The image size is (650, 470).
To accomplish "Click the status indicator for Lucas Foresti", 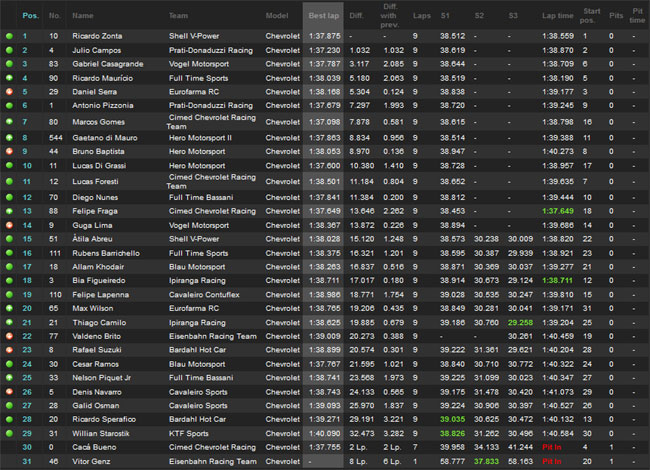I will [9, 181].
